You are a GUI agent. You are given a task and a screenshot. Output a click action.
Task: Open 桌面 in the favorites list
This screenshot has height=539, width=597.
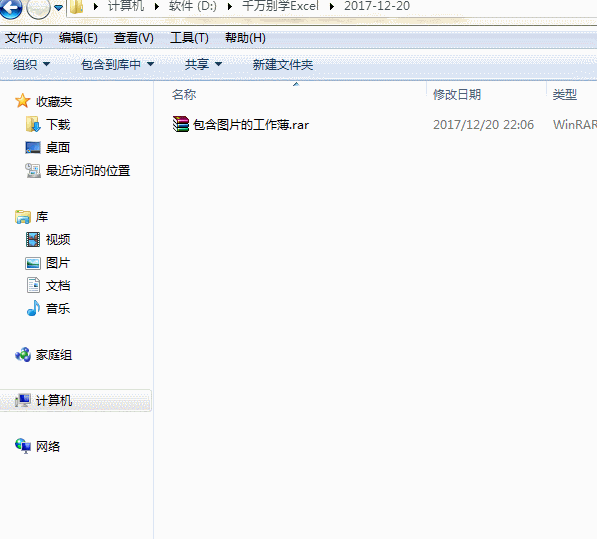click(x=58, y=147)
